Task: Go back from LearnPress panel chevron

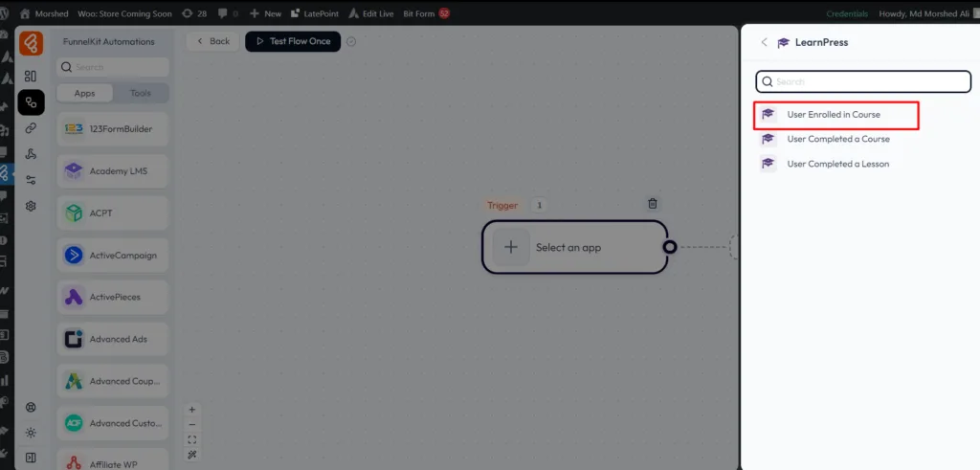Action: (764, 42)
